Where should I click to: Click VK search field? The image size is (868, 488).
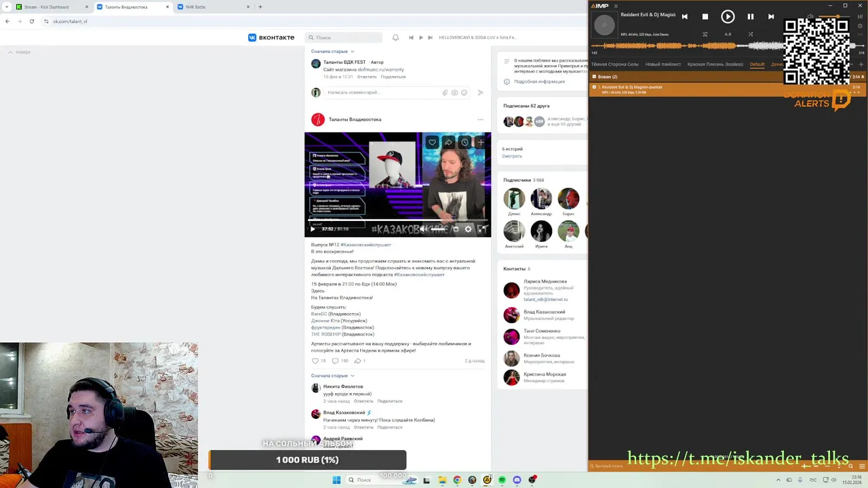[x=344, y=37]
